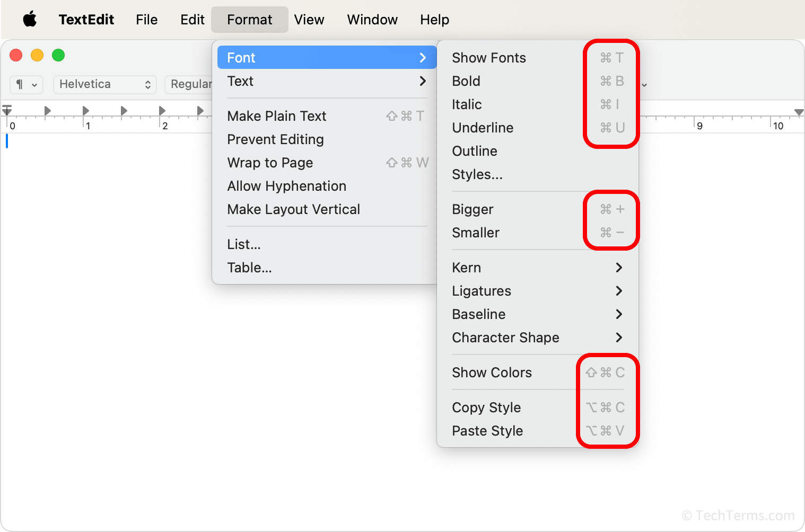Click the left indent marker on the ruler
805x532 pixels.
7,112
